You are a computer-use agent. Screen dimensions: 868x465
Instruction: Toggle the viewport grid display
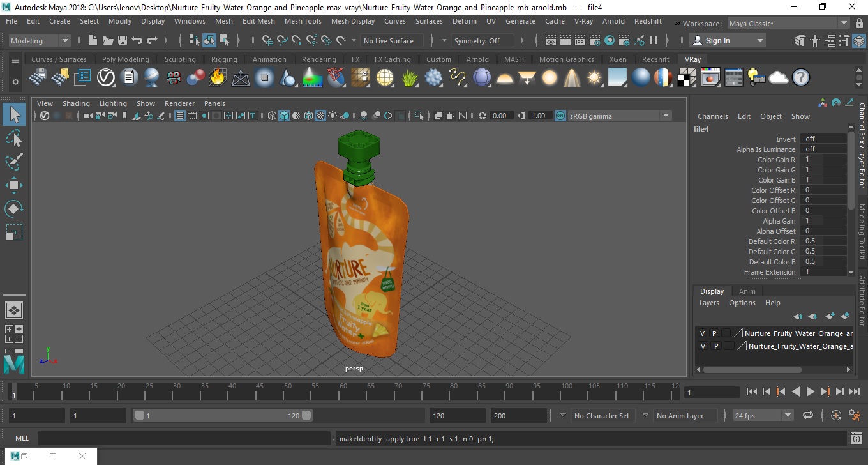[x=180, y=116]
